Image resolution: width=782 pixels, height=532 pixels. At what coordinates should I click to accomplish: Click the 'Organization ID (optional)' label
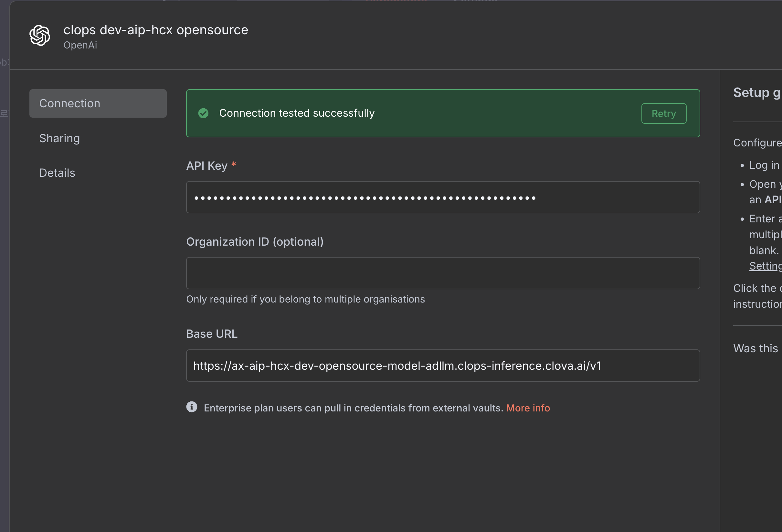[255, 242]
